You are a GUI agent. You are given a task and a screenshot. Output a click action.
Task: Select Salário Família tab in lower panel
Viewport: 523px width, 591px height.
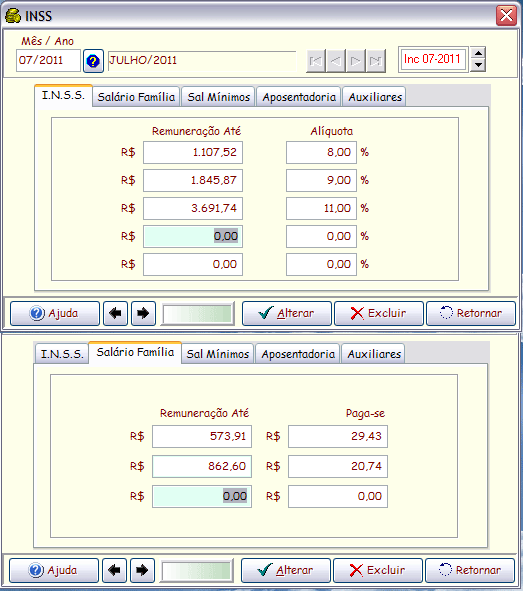[135, 352]
